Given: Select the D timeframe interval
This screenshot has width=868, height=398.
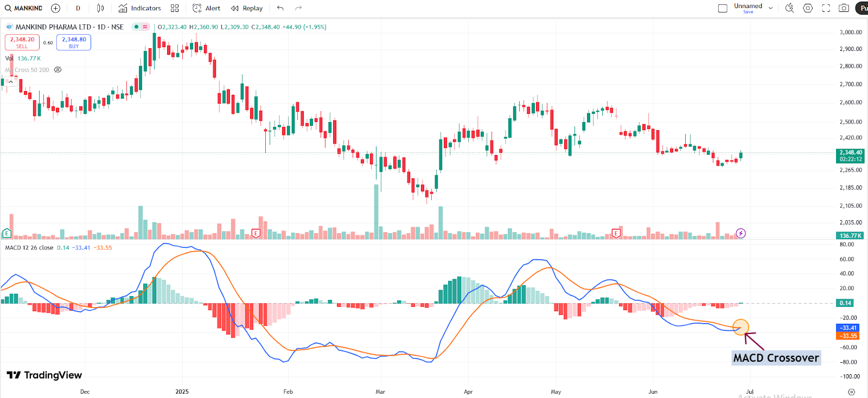Looking at the screenshot, I should click(x=78, y=8).
